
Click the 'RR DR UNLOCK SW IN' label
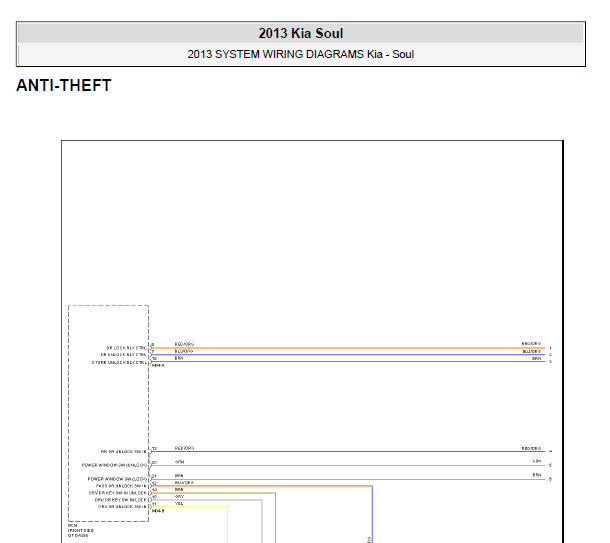[x=123, y=452]
